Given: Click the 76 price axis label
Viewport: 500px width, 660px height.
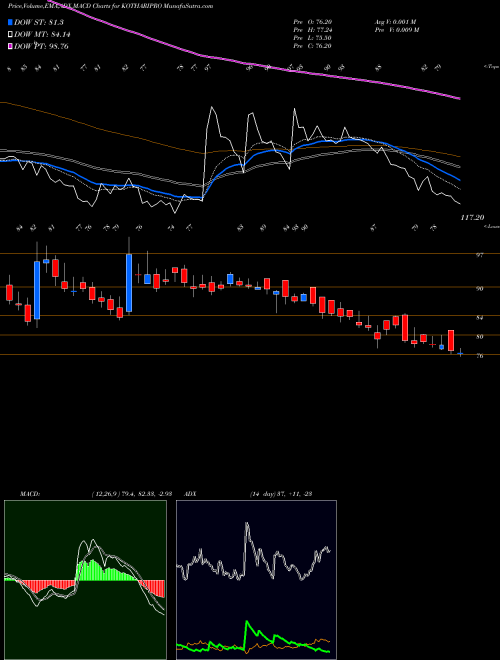Looking at the screenshot, I should click(x=481, y=356).
